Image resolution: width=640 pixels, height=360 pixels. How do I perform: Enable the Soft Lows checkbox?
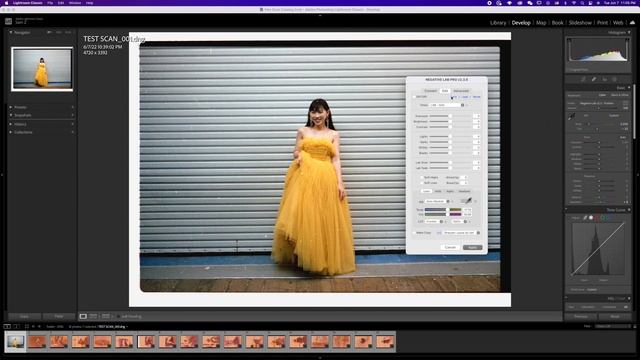[x=422, y=183]
